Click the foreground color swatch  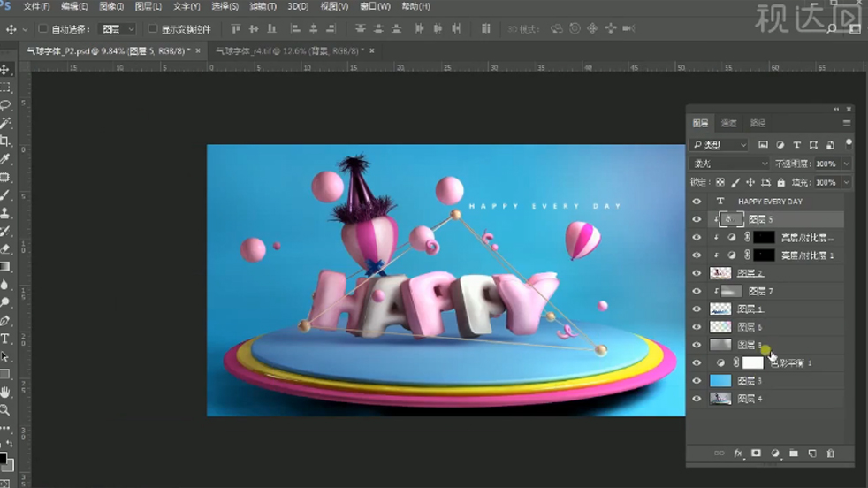pos(3,458)
